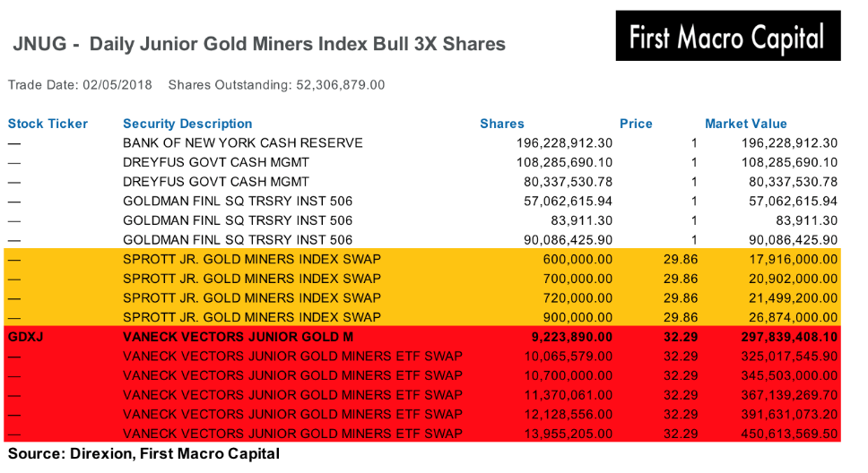Image resolution: width=868 pixels, height=473 pixels.
Task: Click the Price column header
Action: (636, 124)
